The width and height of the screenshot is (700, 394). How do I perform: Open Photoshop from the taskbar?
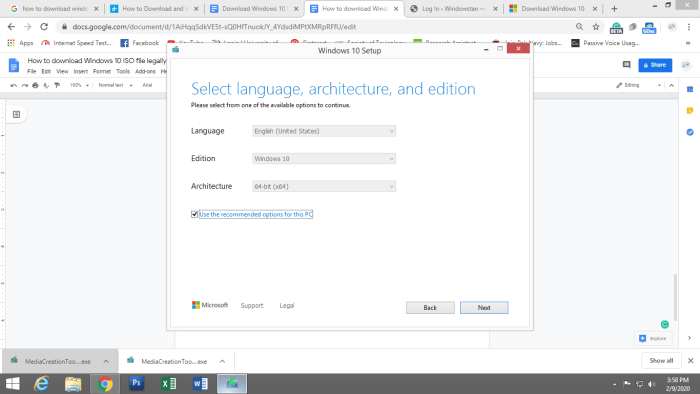click(x=137, y=384)
